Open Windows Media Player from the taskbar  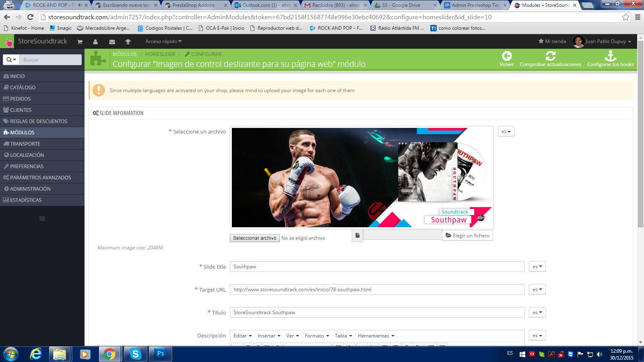[x=85, y=354]
